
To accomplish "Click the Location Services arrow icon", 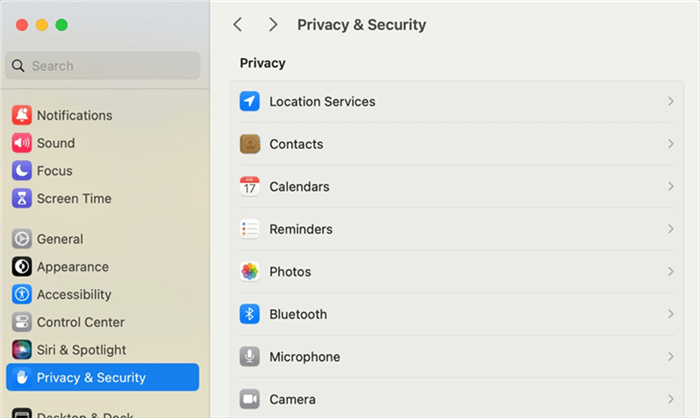I will click(250, 102).
